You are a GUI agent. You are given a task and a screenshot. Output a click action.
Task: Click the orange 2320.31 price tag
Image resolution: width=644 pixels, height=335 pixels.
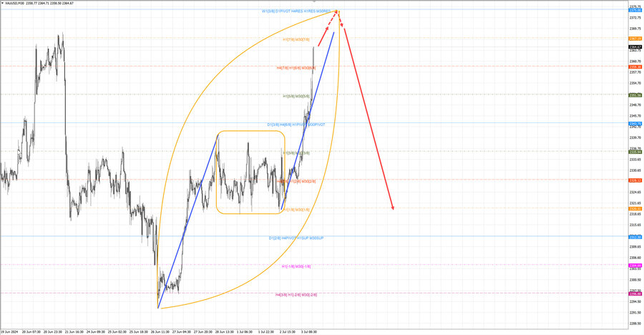tap(635, 209)
